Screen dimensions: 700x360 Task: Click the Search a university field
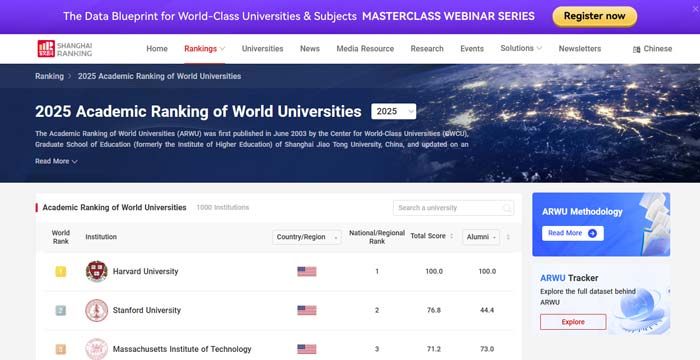coord(453,208)
